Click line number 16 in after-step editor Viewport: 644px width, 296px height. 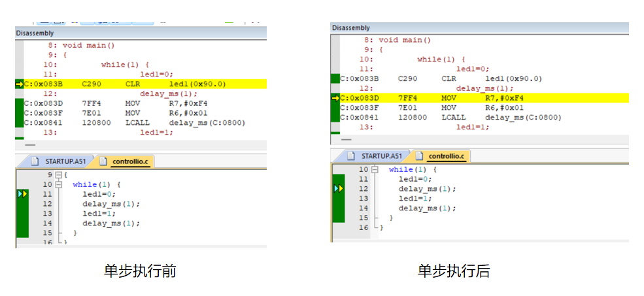coord(364,227)
